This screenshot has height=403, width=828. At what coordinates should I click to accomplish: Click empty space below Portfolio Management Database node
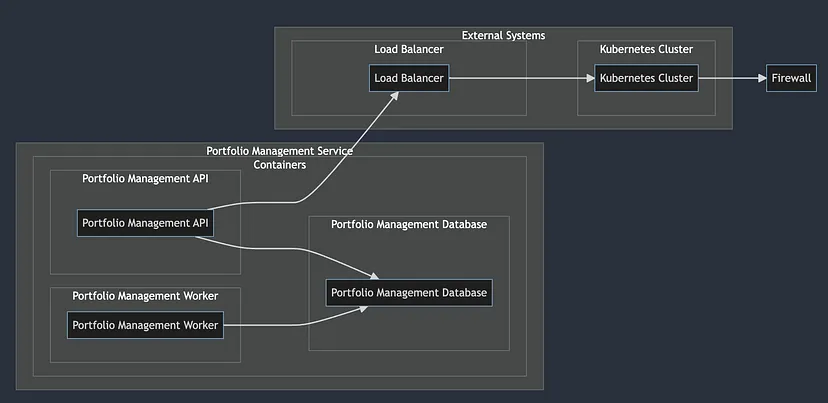click(409, 330)
